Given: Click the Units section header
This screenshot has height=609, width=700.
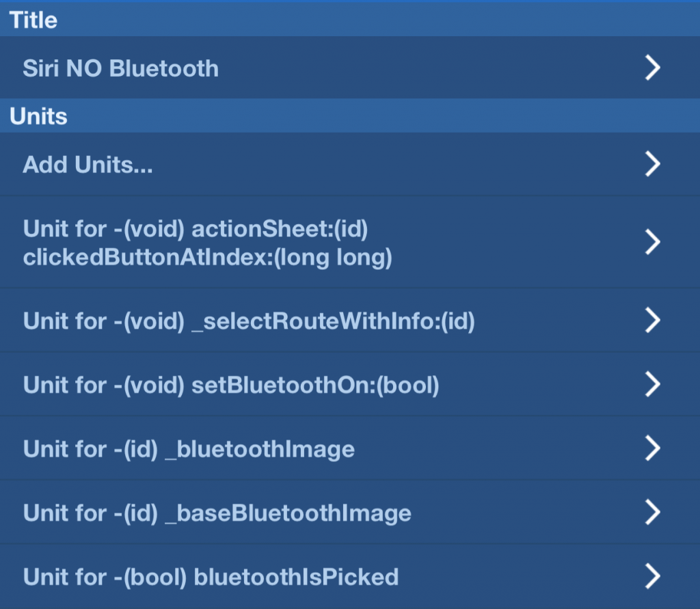Looking at the screenshot, I should click(x=38, y=116).
